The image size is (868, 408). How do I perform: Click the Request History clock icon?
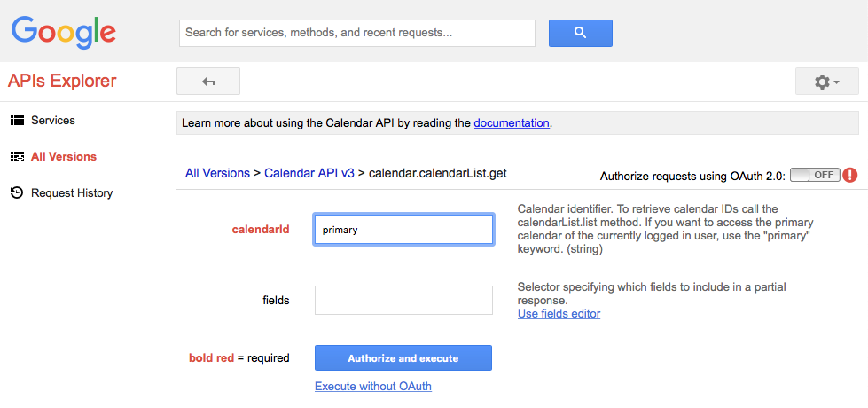(16, 192)
